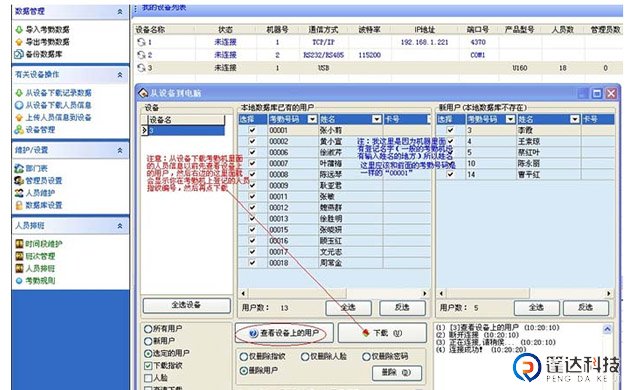Click the 人员排班 icon in schedule list
Screen dimensions: 629x390
click(x=19, y=268)
